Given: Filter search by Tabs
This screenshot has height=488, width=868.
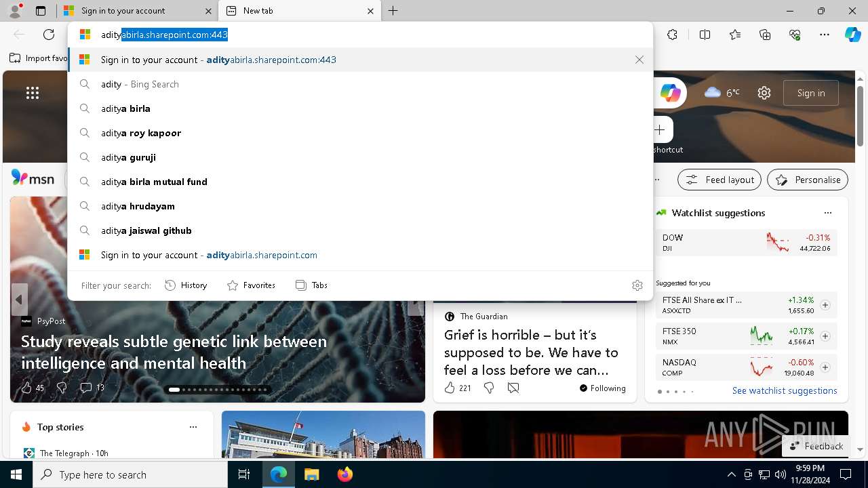Looking at the screenshot, I should pyautogui.click(x=311, y=285).
